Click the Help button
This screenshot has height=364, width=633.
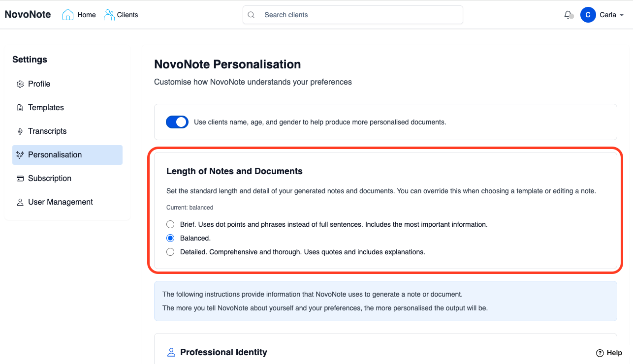tap(609, 353)
